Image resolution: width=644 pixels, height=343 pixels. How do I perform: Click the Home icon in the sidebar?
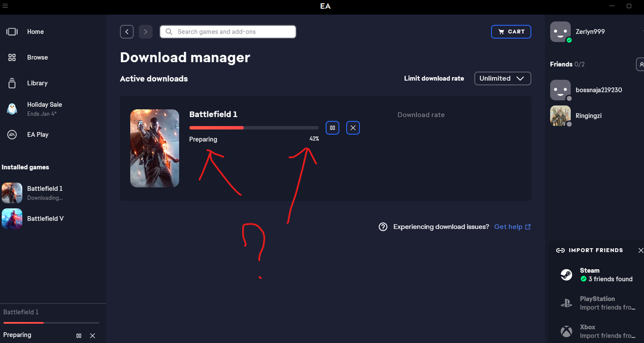tap(12, 32)
